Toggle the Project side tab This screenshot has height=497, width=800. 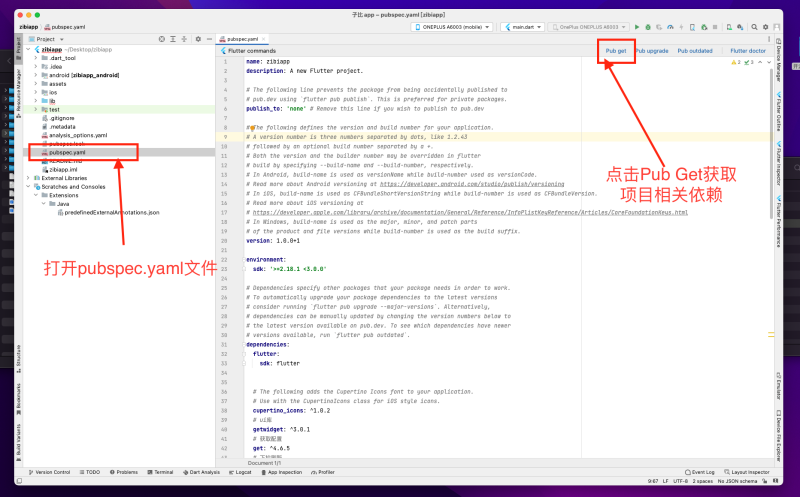(x=18, y=48)
